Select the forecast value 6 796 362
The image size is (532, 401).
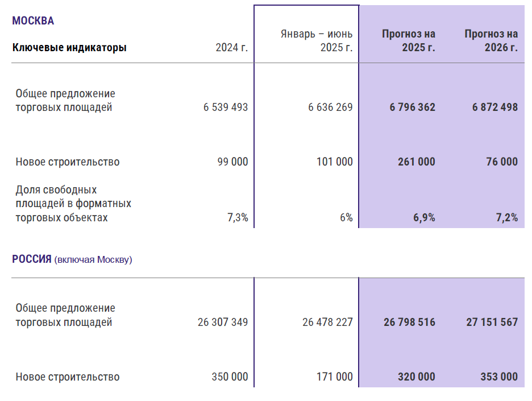[413, 107]
